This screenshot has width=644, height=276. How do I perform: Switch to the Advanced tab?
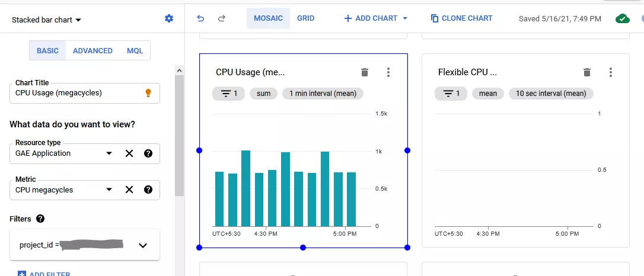click(93, 51)
